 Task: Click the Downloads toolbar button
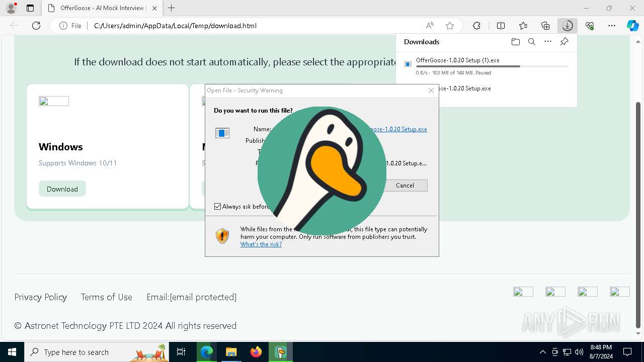pyautogui.click(x=568, y=26)
